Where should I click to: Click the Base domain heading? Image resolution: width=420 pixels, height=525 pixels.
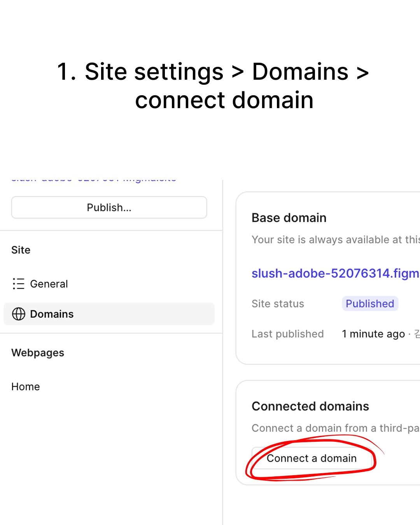[x=289, y=218]
